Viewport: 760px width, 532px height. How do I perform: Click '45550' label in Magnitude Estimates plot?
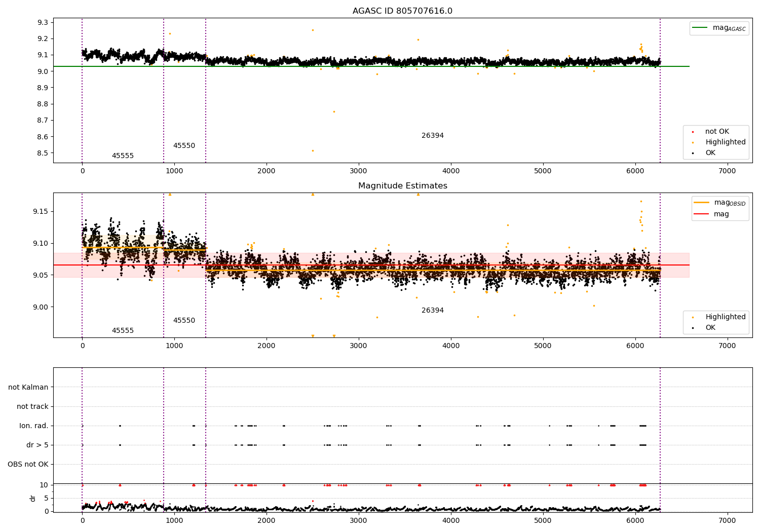tap(184, 321)
